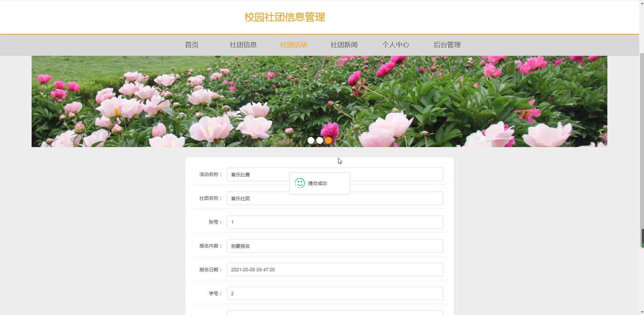Click the peony banner image
The width and height of the screenshot is (644, 315).
[319, 101]
